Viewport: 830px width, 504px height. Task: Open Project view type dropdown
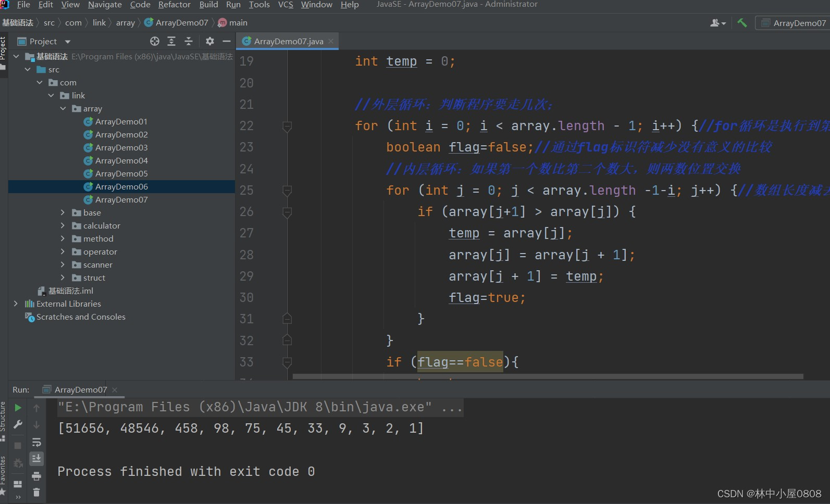pyautogui.click(x=67, y=42)
